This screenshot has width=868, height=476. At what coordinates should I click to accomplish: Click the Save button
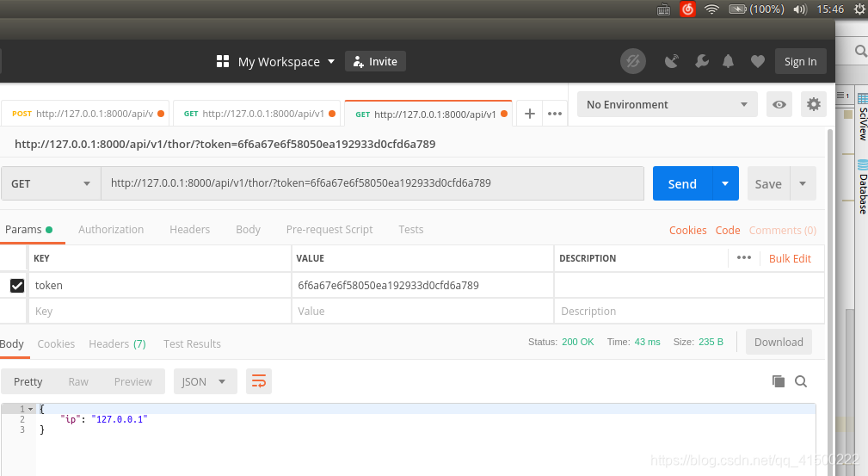click(768, 183)
